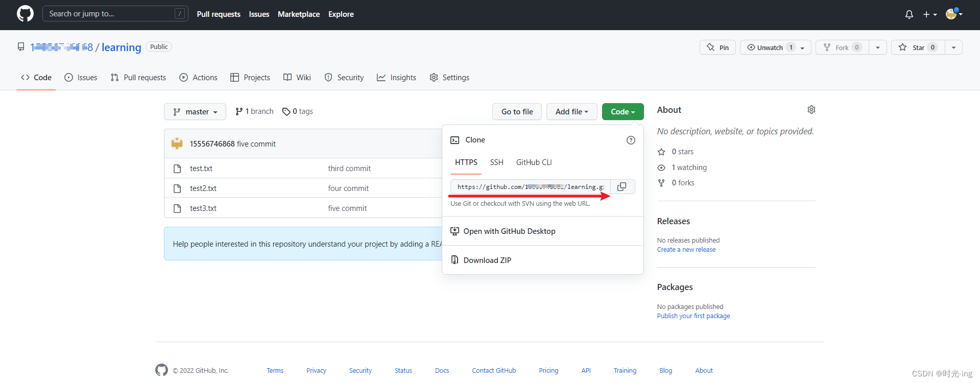Open the learning repository link
Viewport: 980px width, 383px height.
[121, 47]
